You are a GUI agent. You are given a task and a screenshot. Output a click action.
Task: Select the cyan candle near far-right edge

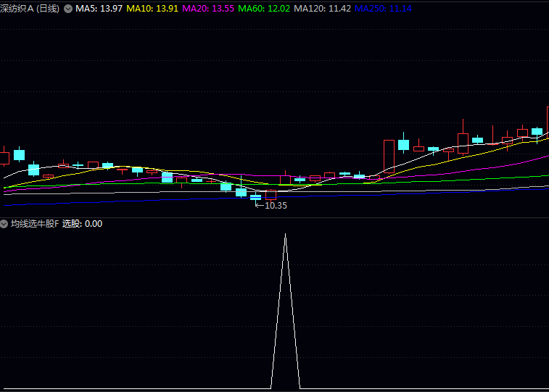coord(537,132)
